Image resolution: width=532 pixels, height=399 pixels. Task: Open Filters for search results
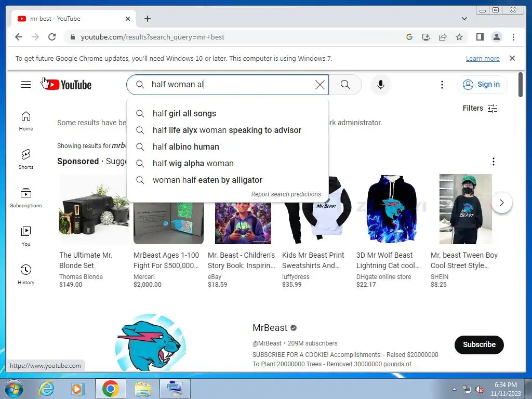(x=480, y=108)
